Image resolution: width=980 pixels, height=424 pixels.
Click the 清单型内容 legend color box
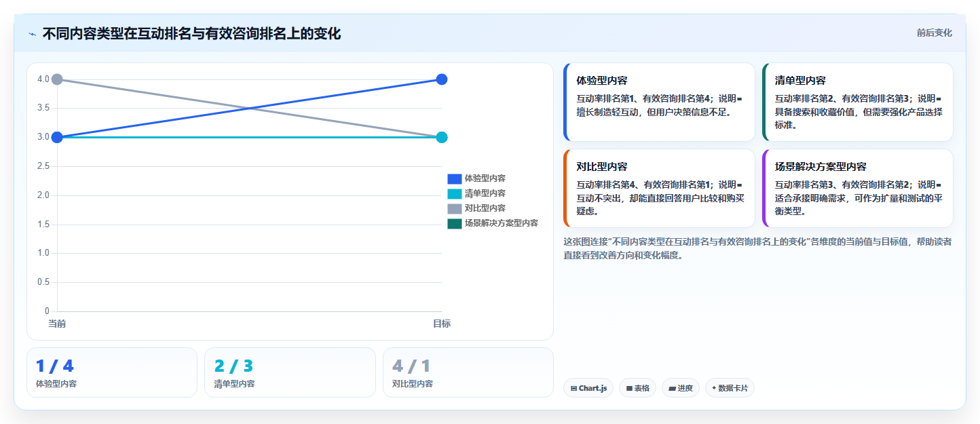tap(454, 193)
